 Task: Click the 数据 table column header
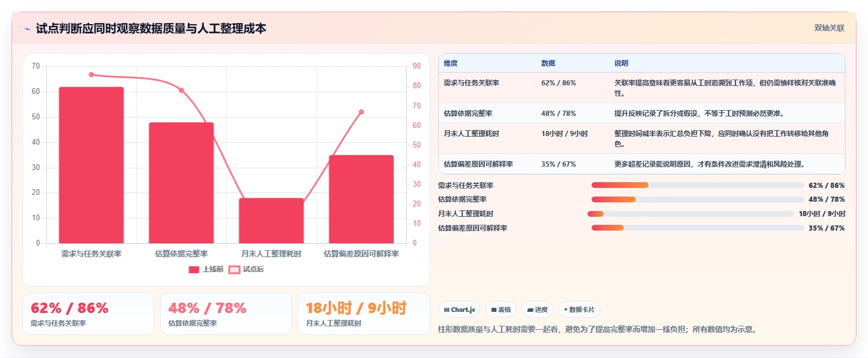click(x=548, y=63)
